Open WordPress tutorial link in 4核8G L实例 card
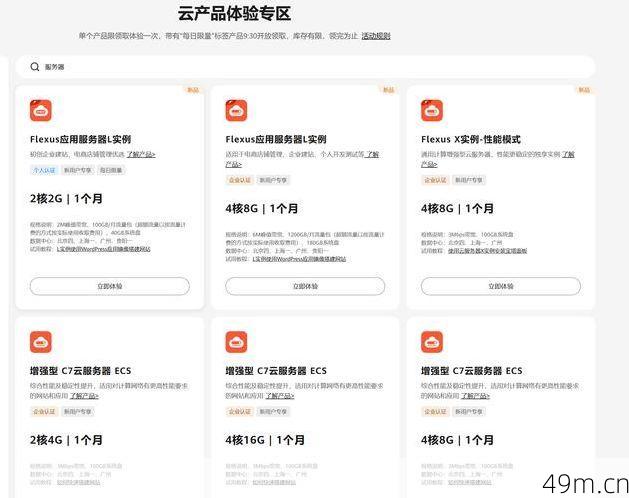This screenshot has height=498, width=629. 299,259
